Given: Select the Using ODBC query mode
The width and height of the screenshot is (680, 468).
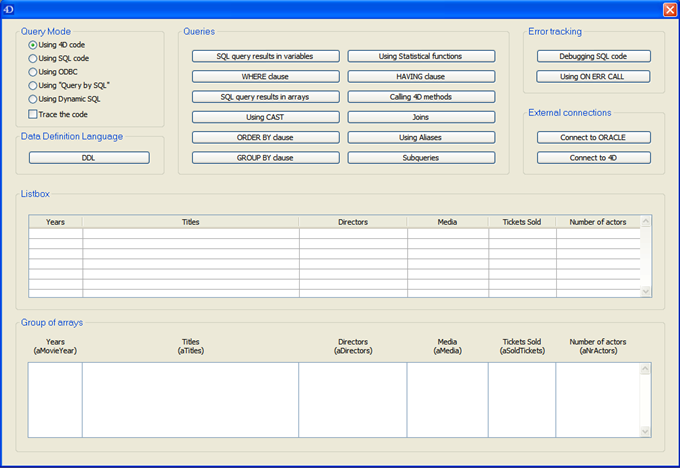Looking at the screenshot, I should 33,72.
